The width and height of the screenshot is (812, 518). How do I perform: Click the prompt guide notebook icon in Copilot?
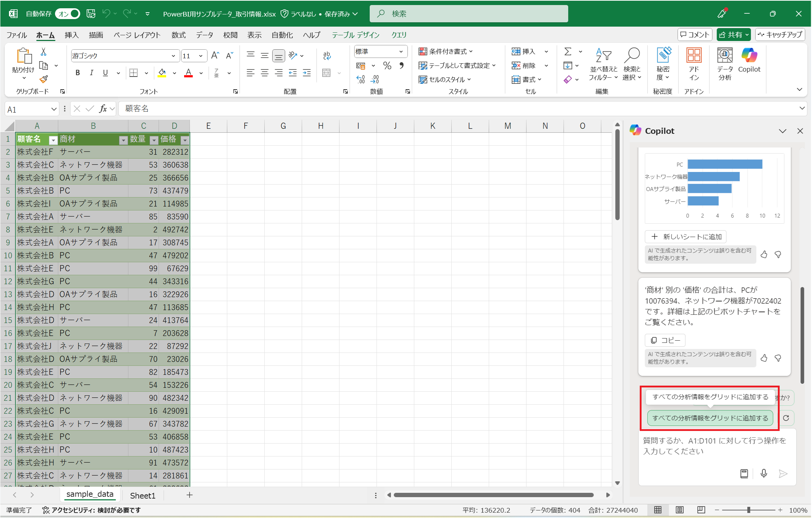pos(744,473)
